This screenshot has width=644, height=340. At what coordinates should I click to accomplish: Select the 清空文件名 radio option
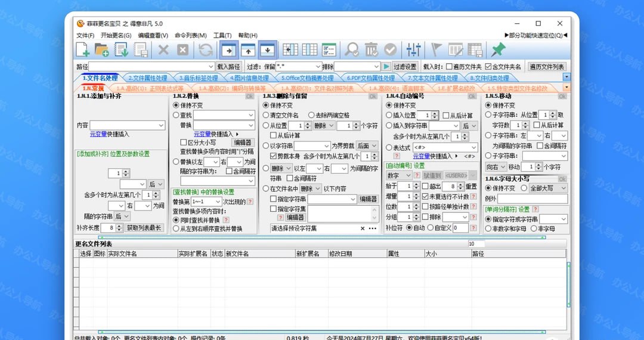[x=266, y=115]
